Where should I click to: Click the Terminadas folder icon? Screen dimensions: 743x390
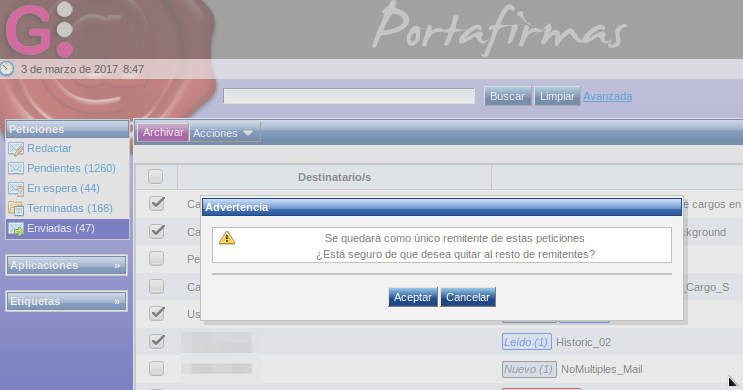[16, 209]
